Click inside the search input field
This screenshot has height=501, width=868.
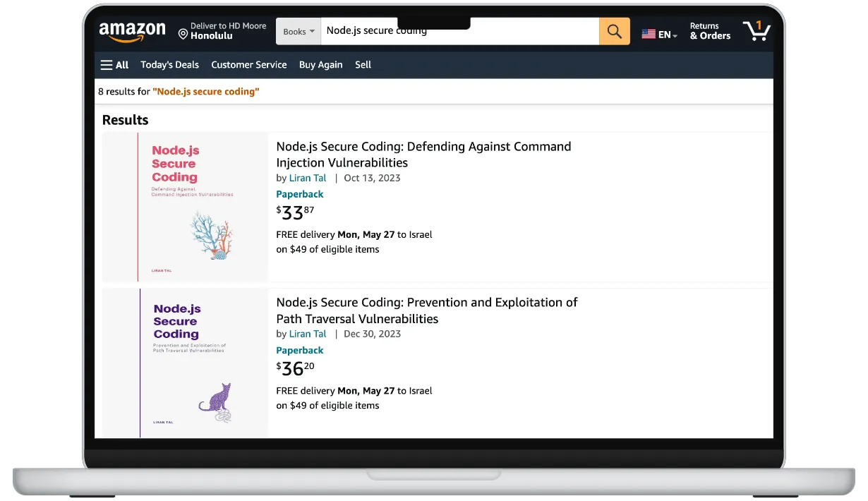pyautogui.click(x=459, y=31)
